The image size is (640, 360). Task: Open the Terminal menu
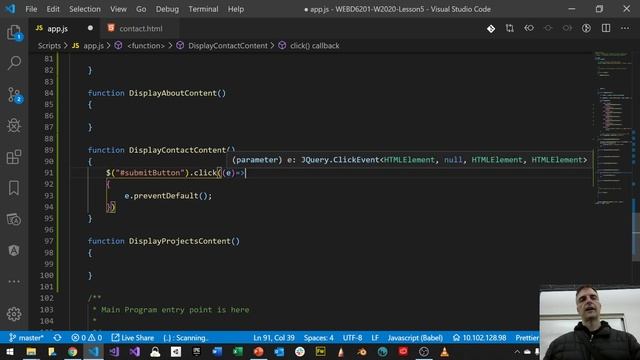203,9
